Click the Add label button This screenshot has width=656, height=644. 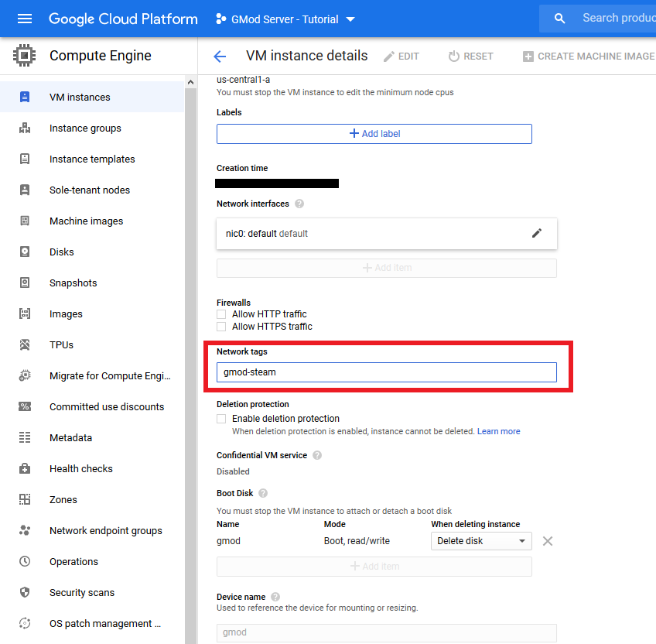pyautogui.click(x=374, y=134)
